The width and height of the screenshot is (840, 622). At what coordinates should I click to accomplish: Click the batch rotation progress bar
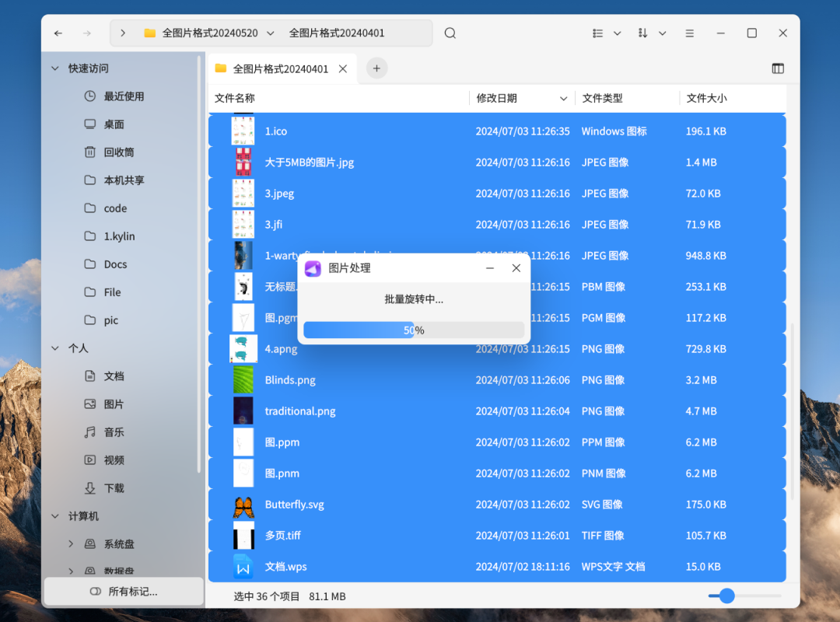click(414, 330)
